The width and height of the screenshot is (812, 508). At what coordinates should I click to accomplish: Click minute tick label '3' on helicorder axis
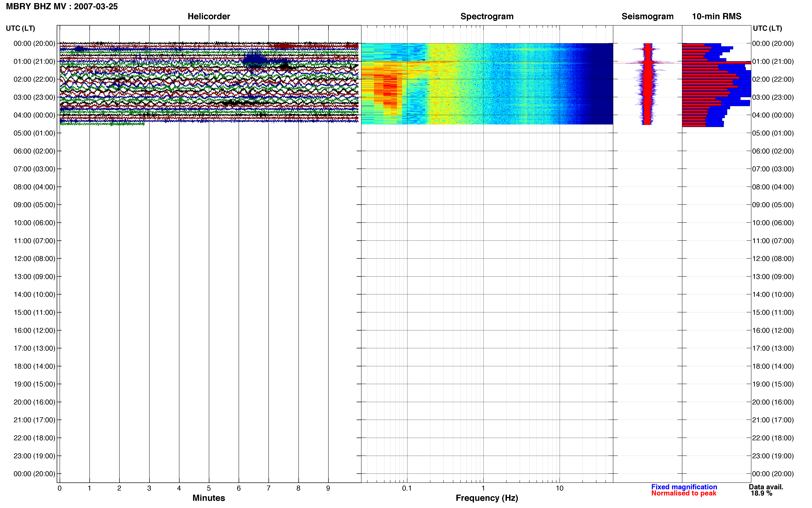pyautogui.click(x=149, y=488)
